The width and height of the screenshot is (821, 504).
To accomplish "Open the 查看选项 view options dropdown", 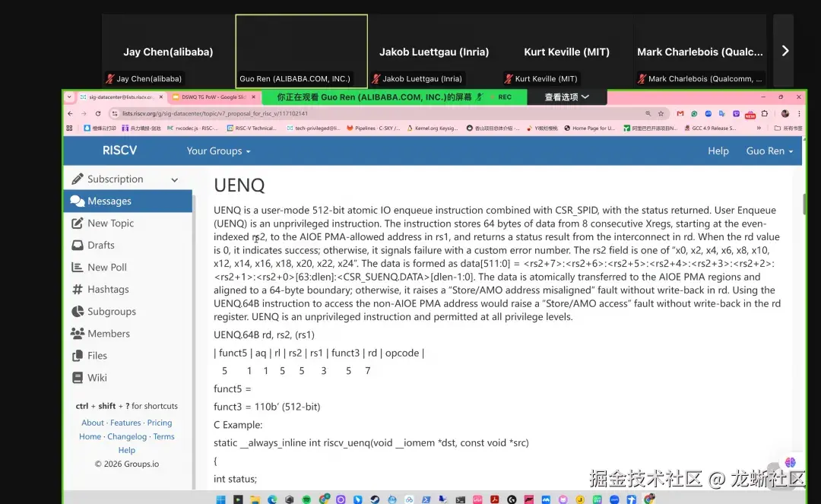I will pyautogui.click(x=566, y=97).
